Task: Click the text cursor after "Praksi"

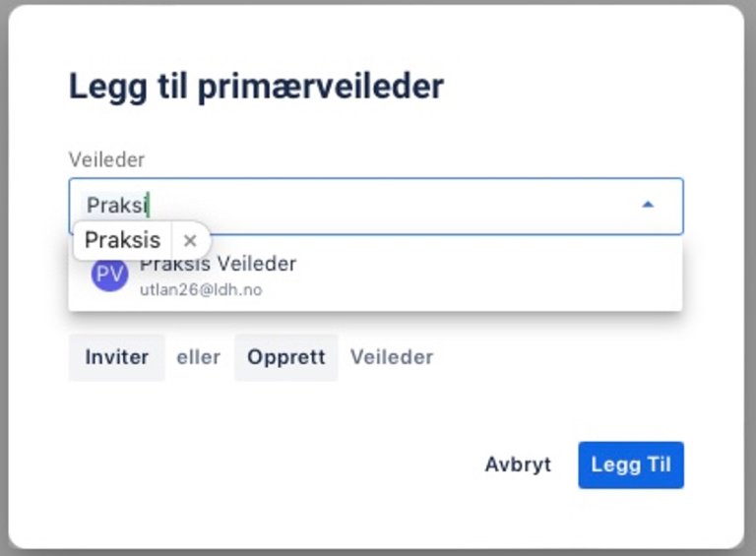Action: click(x=148, y=205)
